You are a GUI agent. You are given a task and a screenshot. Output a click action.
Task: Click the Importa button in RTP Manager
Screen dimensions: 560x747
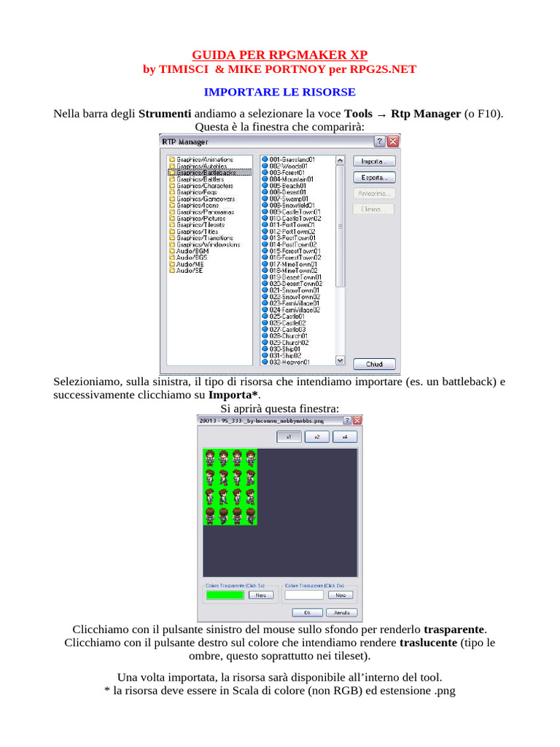coord(374,161)
